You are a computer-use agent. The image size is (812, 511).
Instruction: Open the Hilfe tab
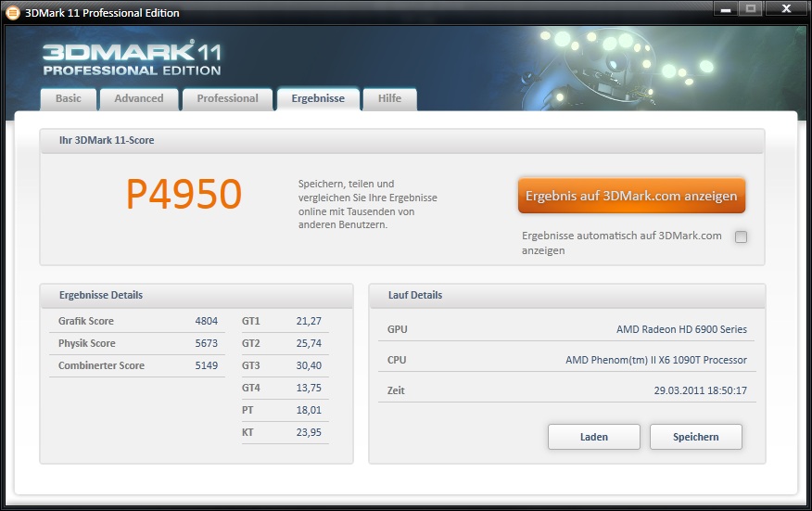389,98
